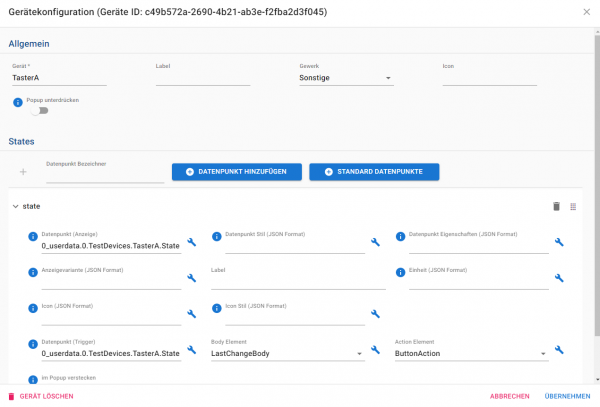The image size is (600, 407).
Task: Open wrench editor for Icon (JSON Format)
Action: click(192, 314)
